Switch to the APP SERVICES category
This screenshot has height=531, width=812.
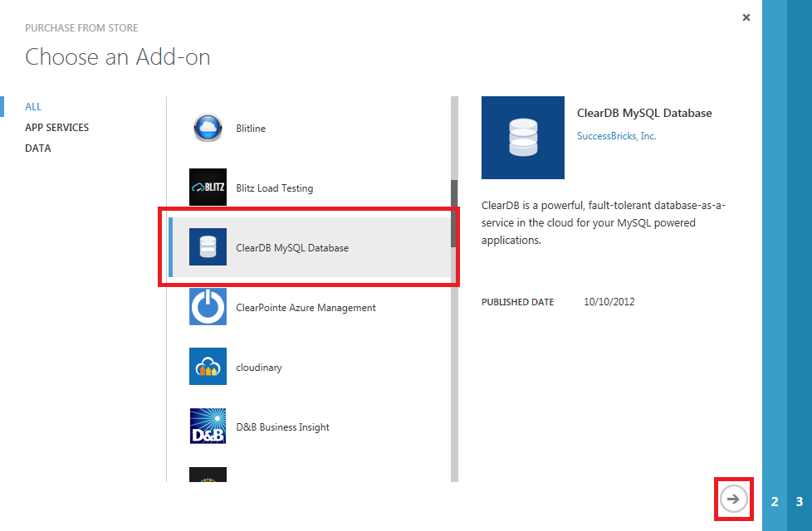56,127
